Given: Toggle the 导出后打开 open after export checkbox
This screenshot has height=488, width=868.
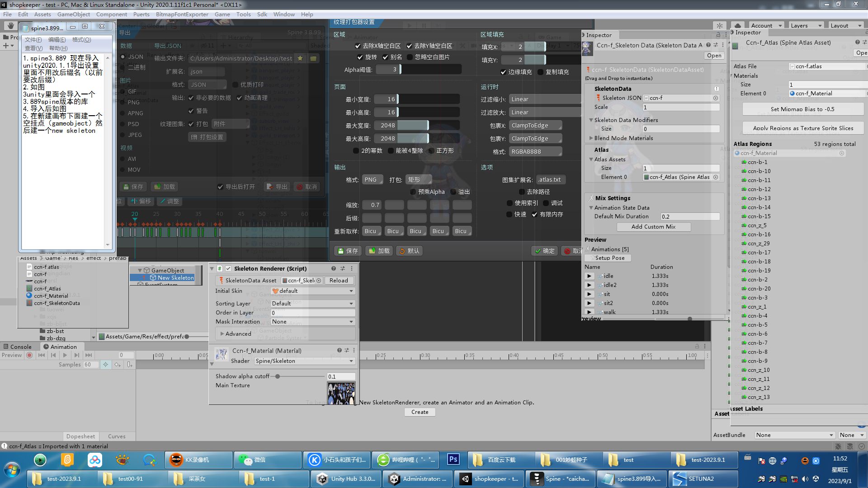Looking at the screenshot, I should 220,187.
